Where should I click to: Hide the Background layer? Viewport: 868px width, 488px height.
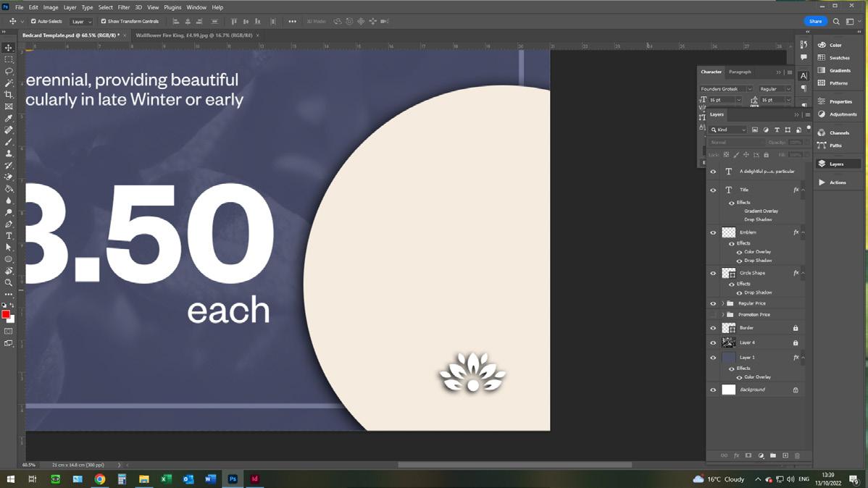713,390
